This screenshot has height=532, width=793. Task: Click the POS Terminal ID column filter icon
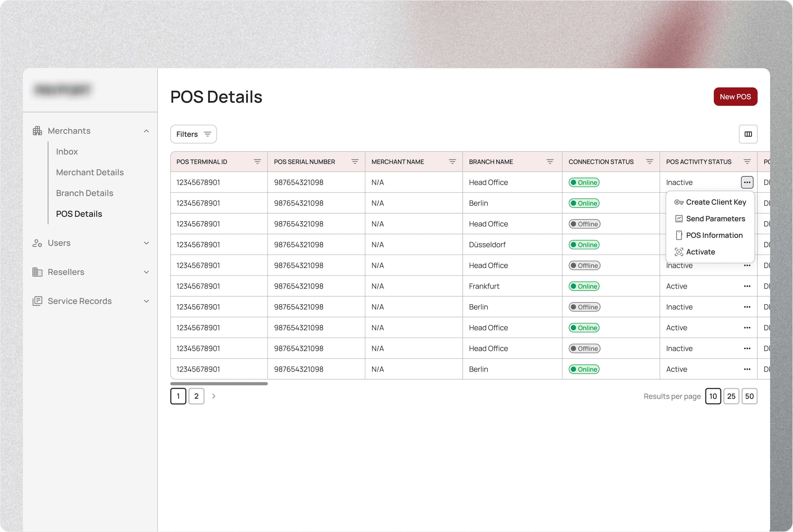(x=257, y=162)
